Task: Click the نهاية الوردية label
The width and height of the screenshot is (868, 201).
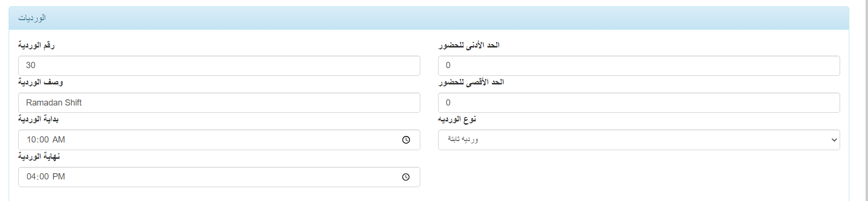Action: click(x=39, y=156)
